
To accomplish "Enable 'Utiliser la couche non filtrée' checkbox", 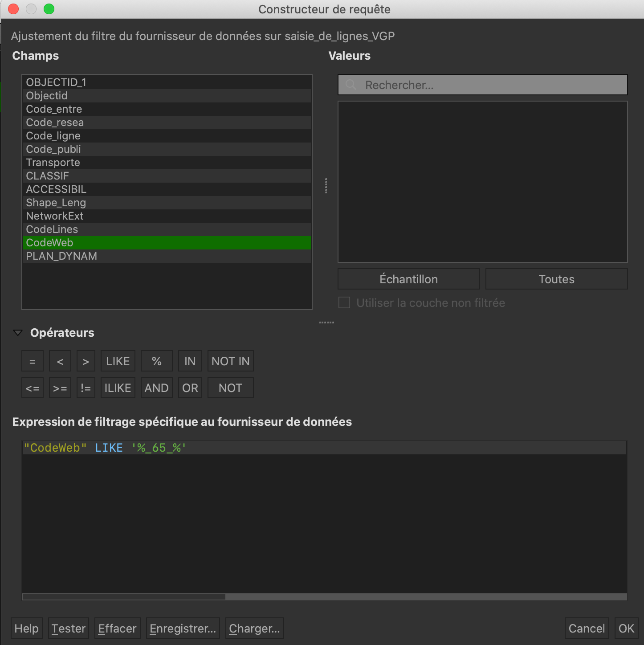I will (344, 303).
